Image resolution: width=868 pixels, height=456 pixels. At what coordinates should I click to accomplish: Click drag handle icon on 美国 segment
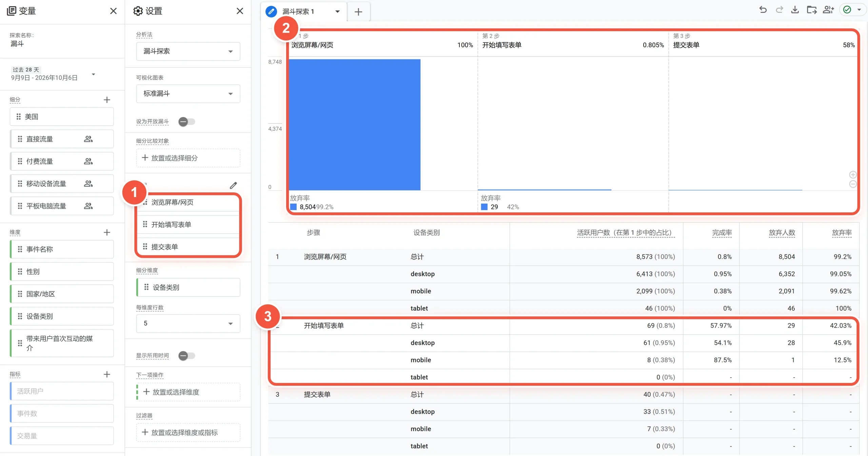[19, 117]
